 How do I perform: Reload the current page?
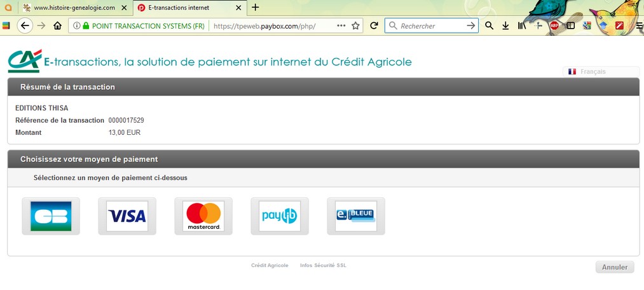pos(374,25)
